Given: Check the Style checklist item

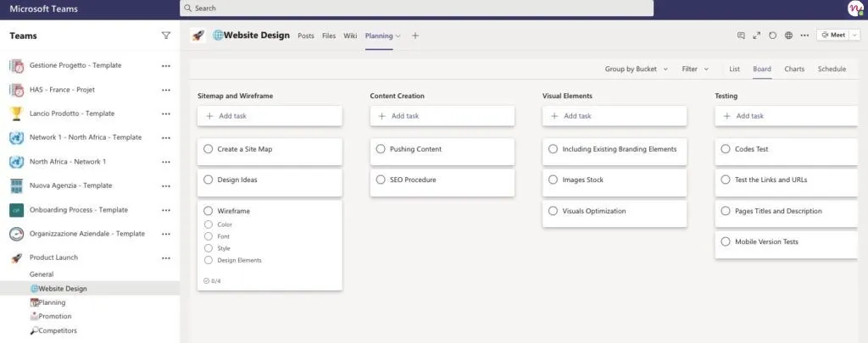Looking at the screenshot, I should (209, 248).
